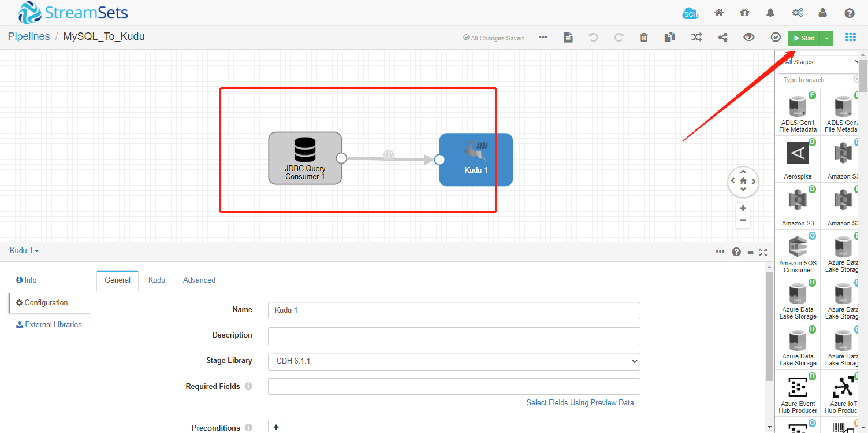Select the Kudu 1 stage on canvas
868x433 pixels.
click(476, 160)
